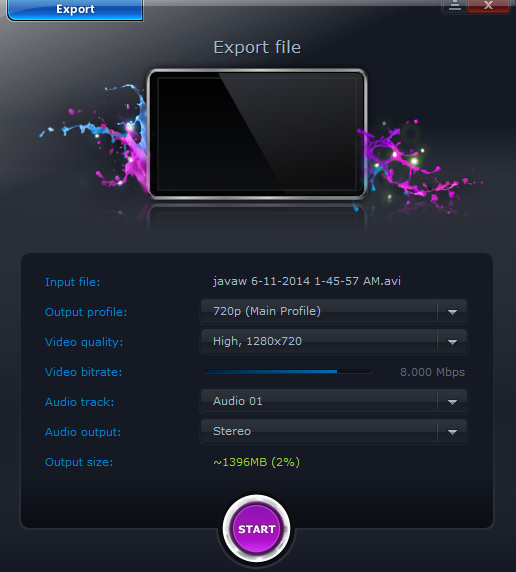Switch to the Export tab

click(x=75, y=9)
